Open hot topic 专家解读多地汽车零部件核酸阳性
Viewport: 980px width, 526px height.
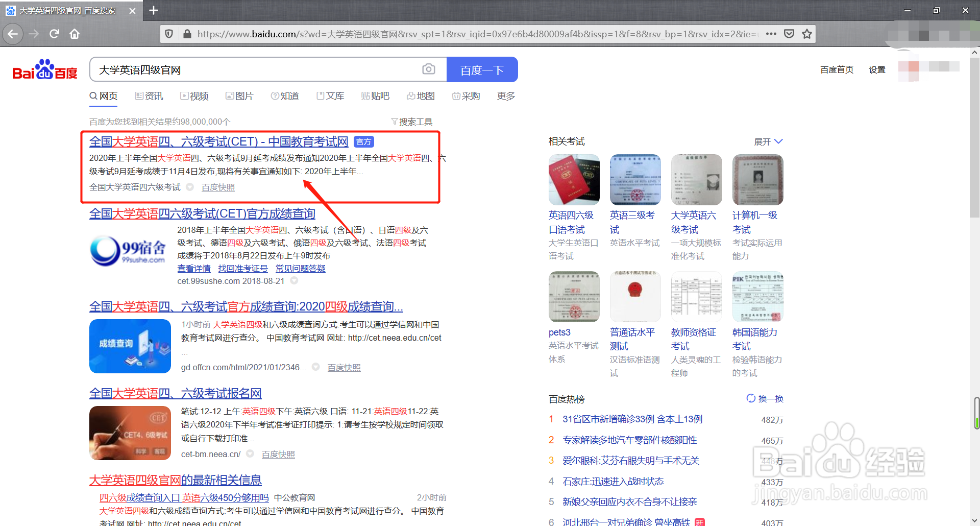(630, 440)
